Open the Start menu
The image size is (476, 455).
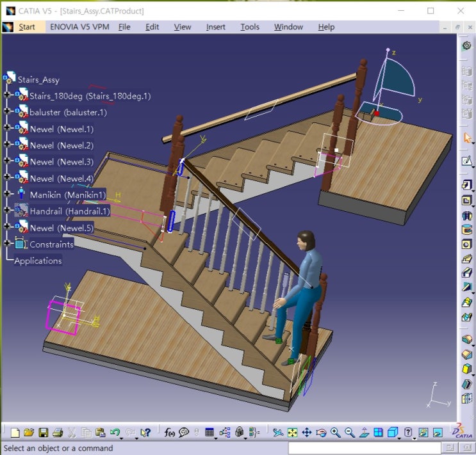(27, 27)
